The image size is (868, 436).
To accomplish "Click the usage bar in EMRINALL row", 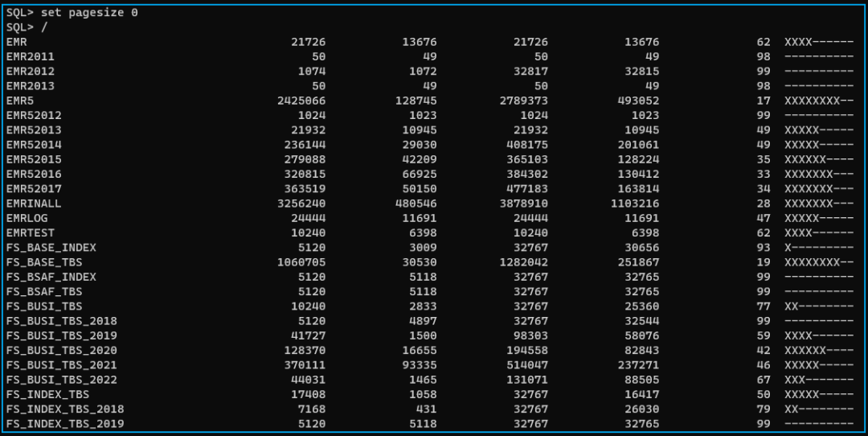I will tap(819, 204).
